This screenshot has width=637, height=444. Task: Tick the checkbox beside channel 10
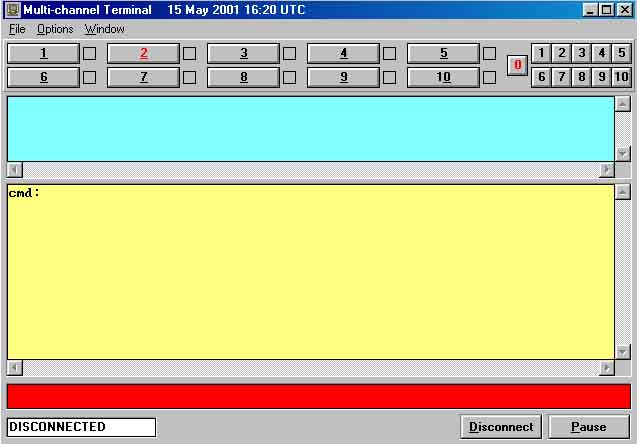click(489, 78)
